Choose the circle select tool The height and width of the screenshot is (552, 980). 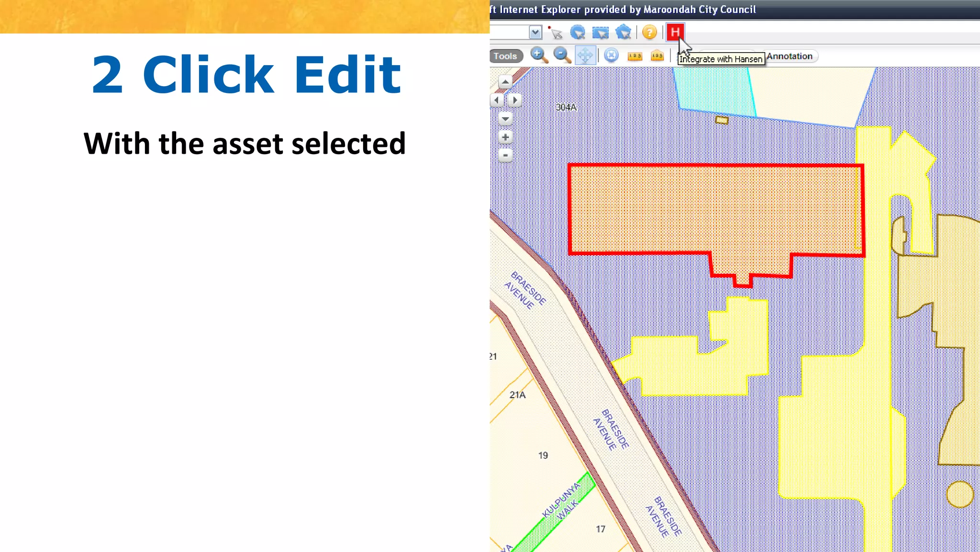pyautogui.click(x=578, y=33)
